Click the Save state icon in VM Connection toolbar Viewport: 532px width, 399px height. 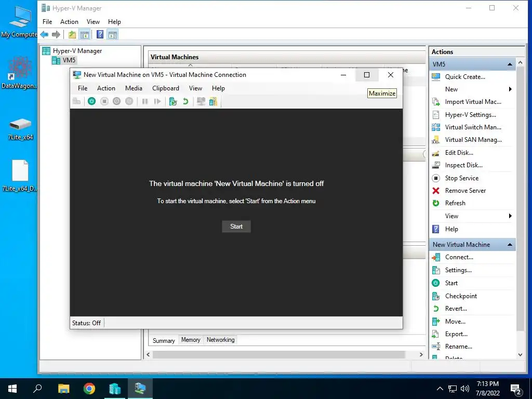pyautogui.click(x=129, y=101)
